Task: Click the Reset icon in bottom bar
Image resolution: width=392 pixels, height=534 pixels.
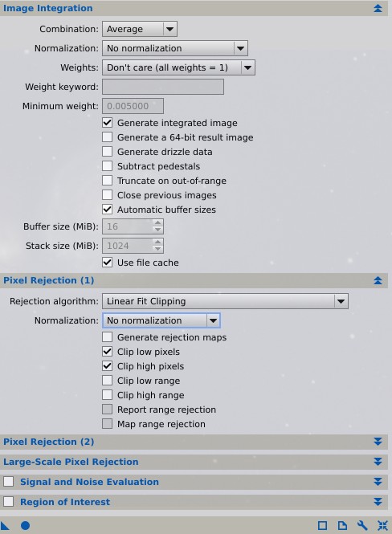Action: click(x=382, y=525)
